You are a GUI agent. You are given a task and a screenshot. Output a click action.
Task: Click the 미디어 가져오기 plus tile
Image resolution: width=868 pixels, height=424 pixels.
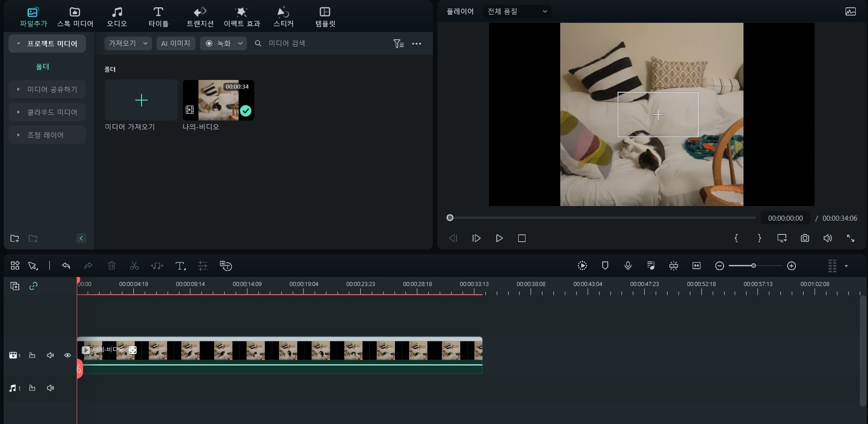(x=141, y=100)
